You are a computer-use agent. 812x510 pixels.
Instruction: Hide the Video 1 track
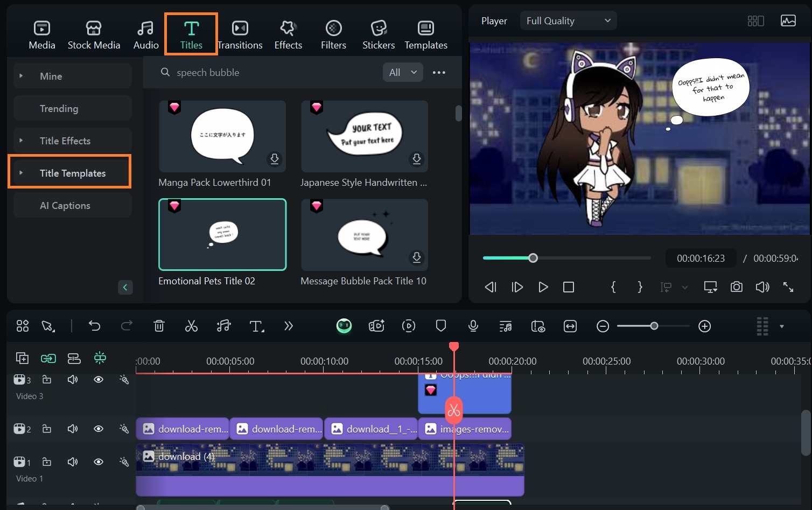(99, 462)
